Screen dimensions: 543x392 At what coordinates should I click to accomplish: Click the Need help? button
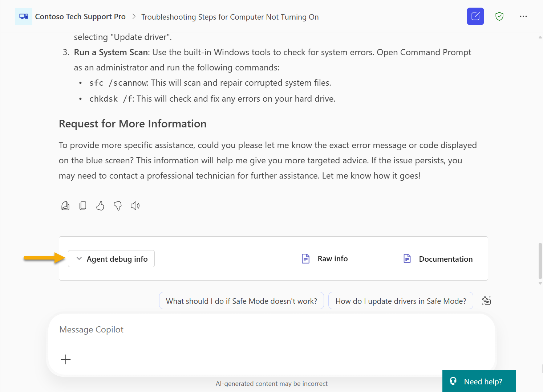point(479,381)
